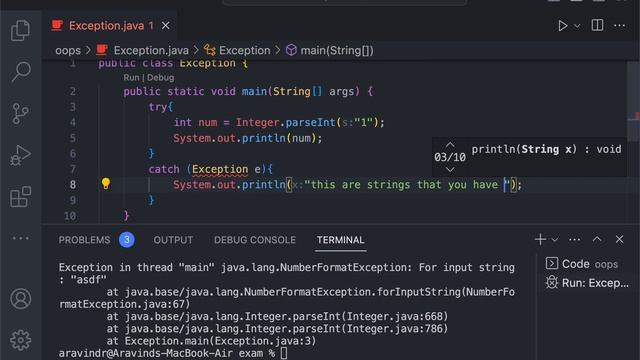The image size is (640, 360).
Task: Open the Explorer view in activity bar
Action: coord(20,31)
